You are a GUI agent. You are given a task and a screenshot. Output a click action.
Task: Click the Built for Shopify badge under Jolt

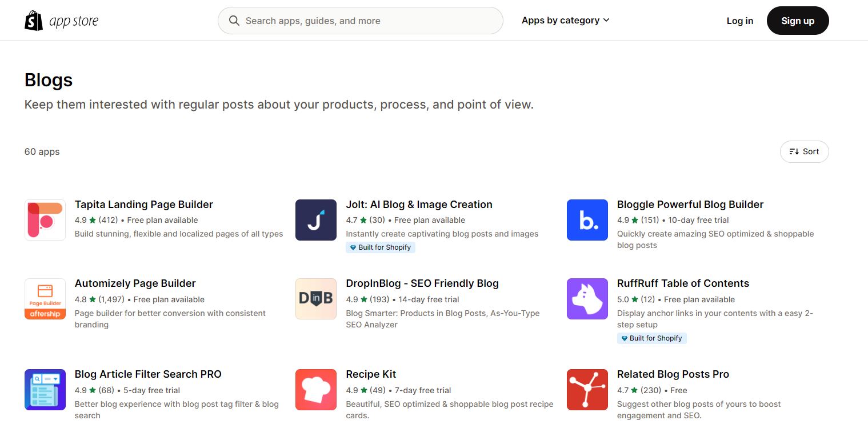coord(381,247)
